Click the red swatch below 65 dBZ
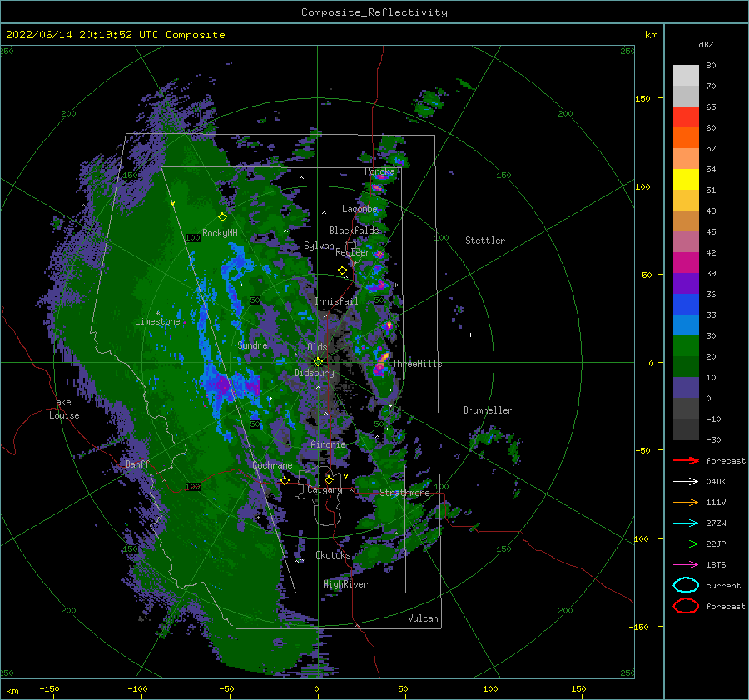This screenshot has height=700, width=749. pyautogui.click(x=686, y=117)
